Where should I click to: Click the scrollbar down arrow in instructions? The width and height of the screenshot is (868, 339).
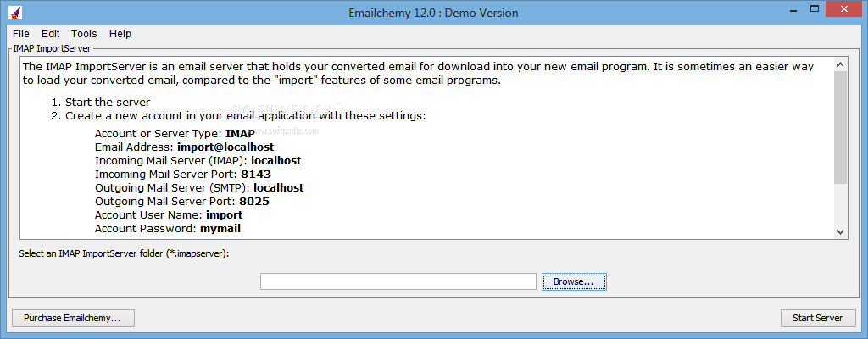840,231
